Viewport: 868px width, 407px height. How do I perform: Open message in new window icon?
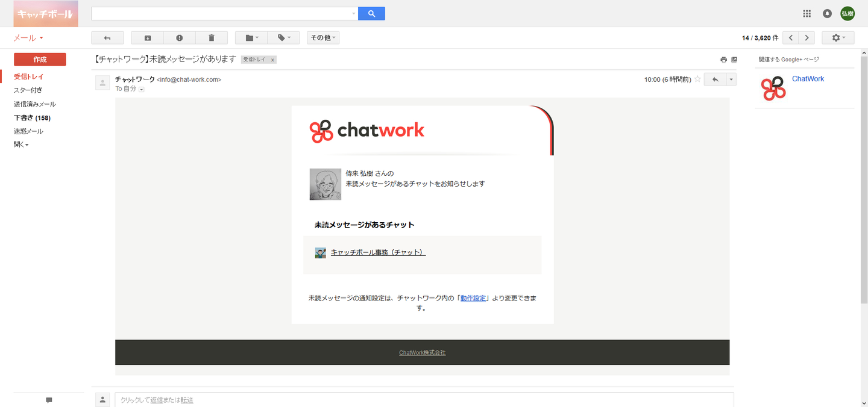(x=734, y=60)
